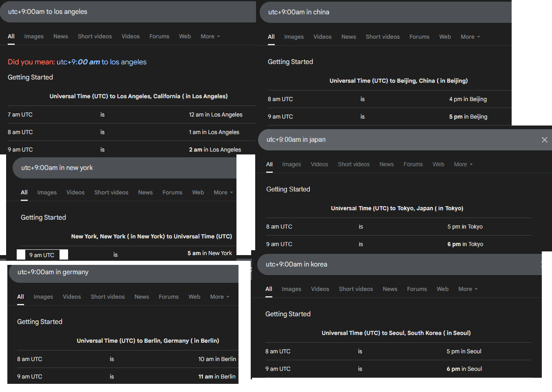This screenshot has width=552, height=392.
Task: Click '5 am in New York' result cell
Action: (210, 253)
